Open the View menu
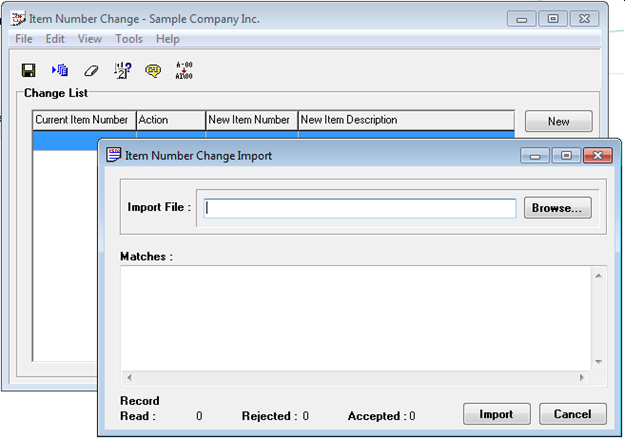This screenshot has height=439, width=625. point(90,39)
